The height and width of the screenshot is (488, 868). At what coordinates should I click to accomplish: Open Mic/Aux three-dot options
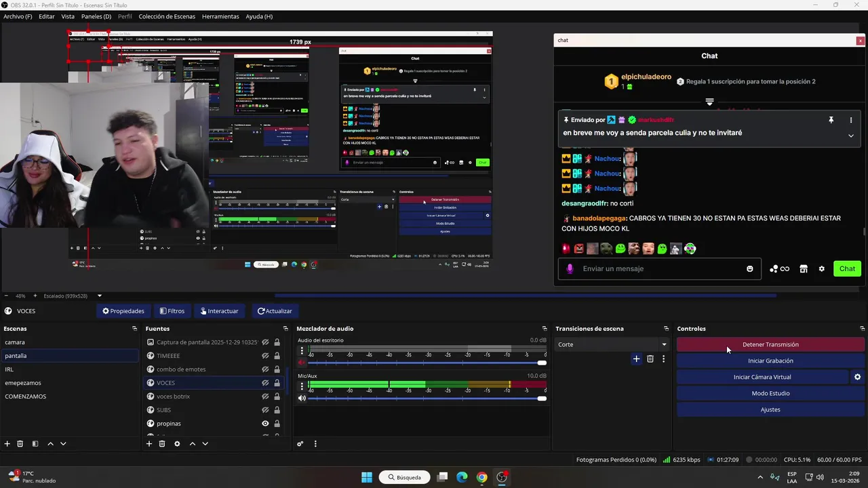click(x=302, y=386)
